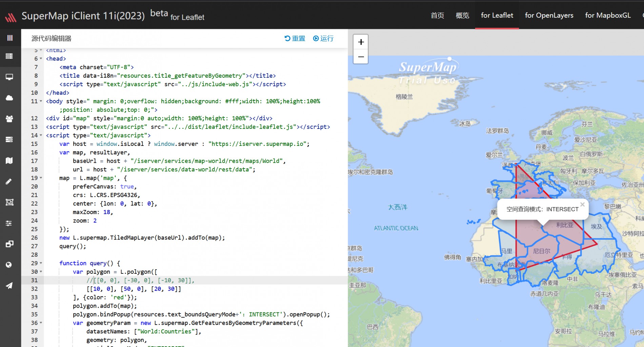Click line number 27 in gutter
The height and width of the screenshot is (347, 644).
34,246
